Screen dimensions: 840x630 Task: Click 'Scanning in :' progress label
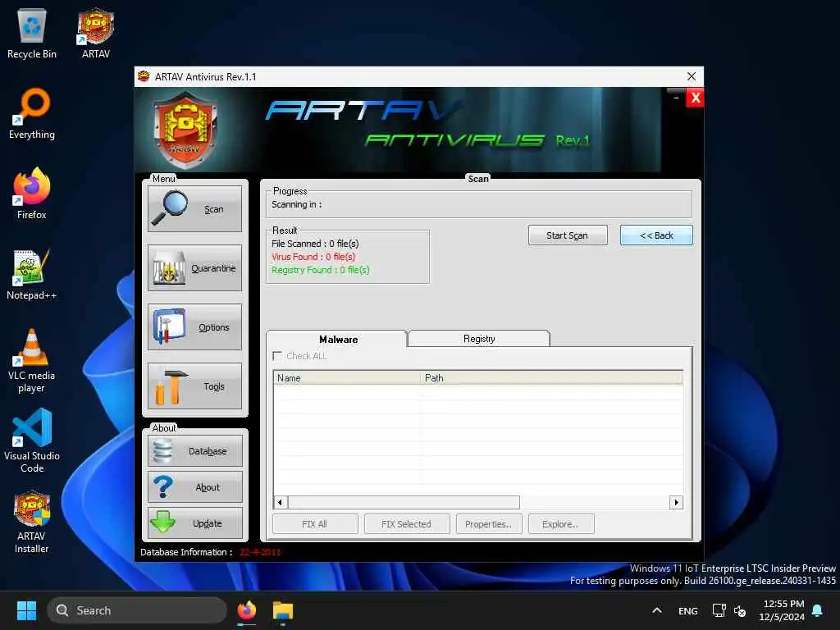coord(296,204)
